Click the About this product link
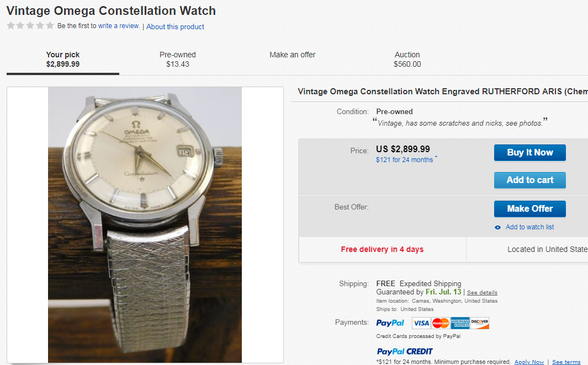 [x=175, y=26]
